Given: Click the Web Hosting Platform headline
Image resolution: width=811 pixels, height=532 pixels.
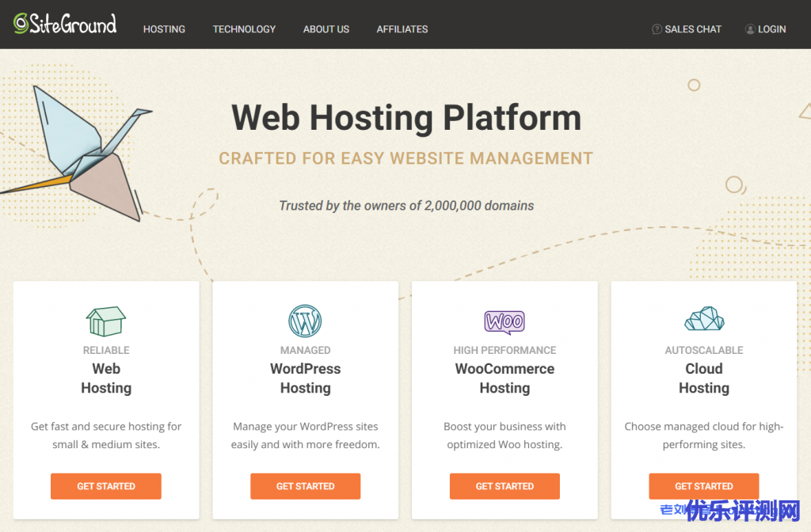Looking at the screenshot, I should point(406,118).
